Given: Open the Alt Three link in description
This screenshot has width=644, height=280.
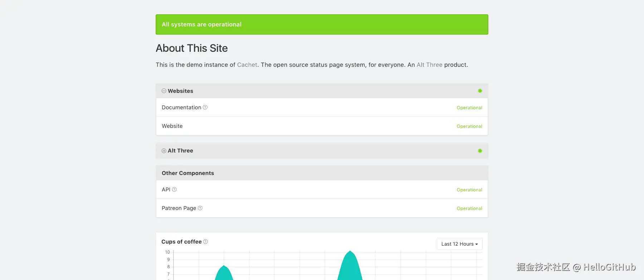Looking at the screenshot, I should tap(429, 65).
